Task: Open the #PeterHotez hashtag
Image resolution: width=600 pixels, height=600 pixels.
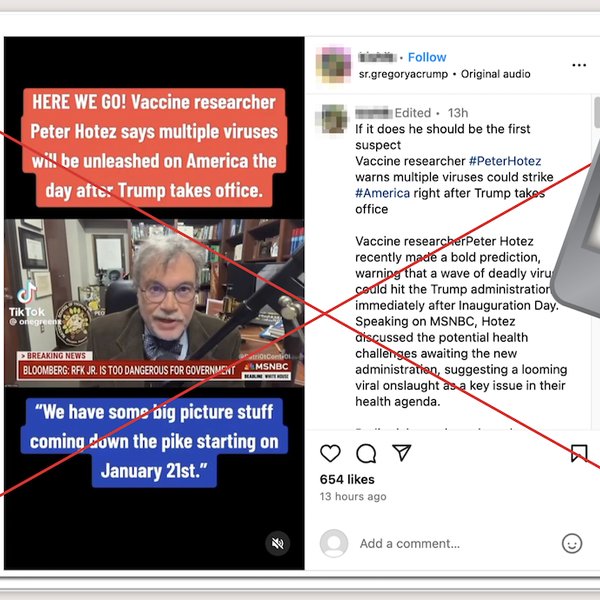Action: [x=505, y=161]
